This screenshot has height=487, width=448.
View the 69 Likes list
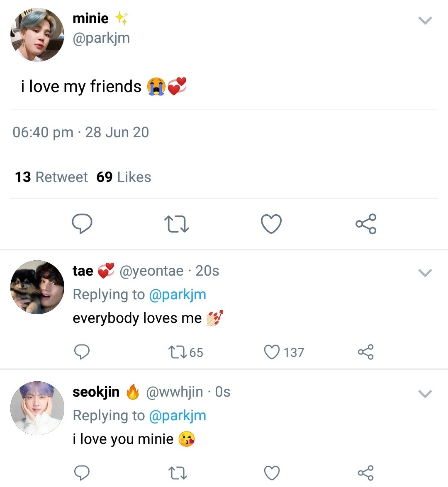[124, 177]
